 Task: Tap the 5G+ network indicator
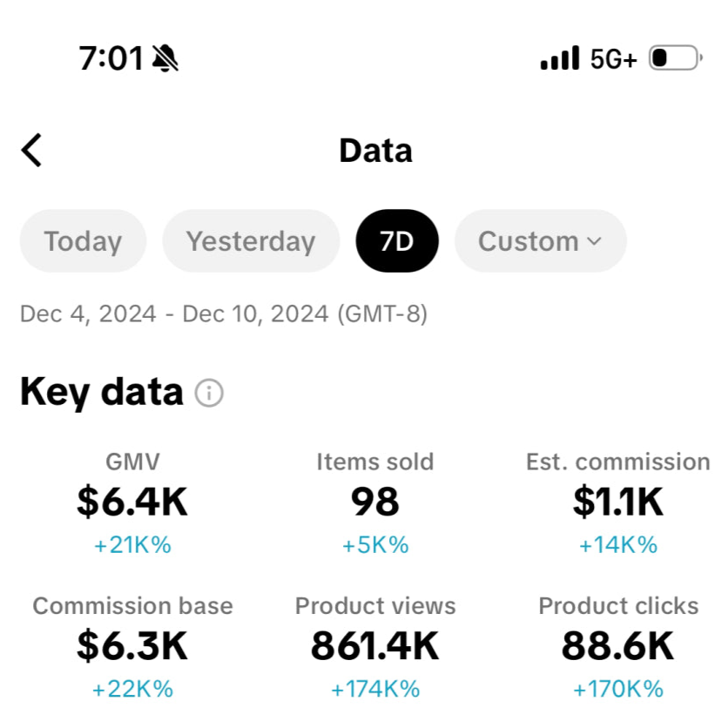(x=613, y=59)
